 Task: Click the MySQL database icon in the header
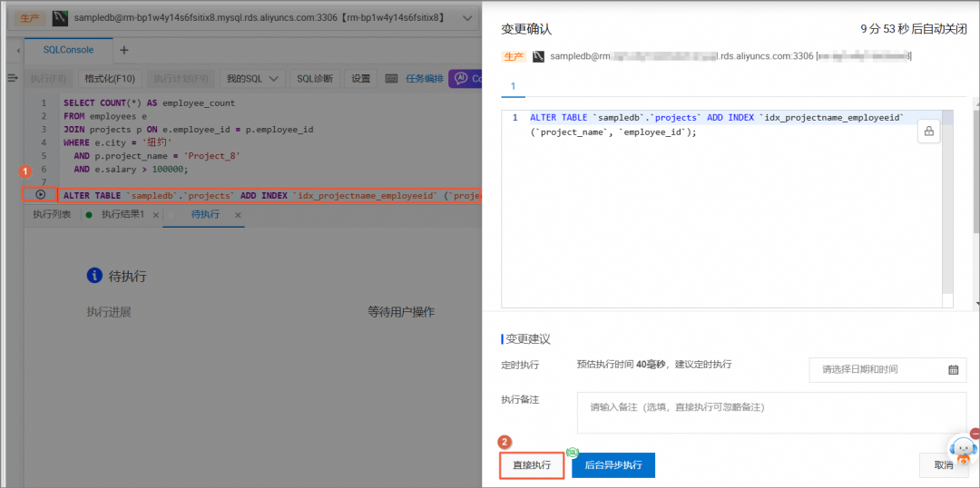pyautogui.click(x=59, y=17)
